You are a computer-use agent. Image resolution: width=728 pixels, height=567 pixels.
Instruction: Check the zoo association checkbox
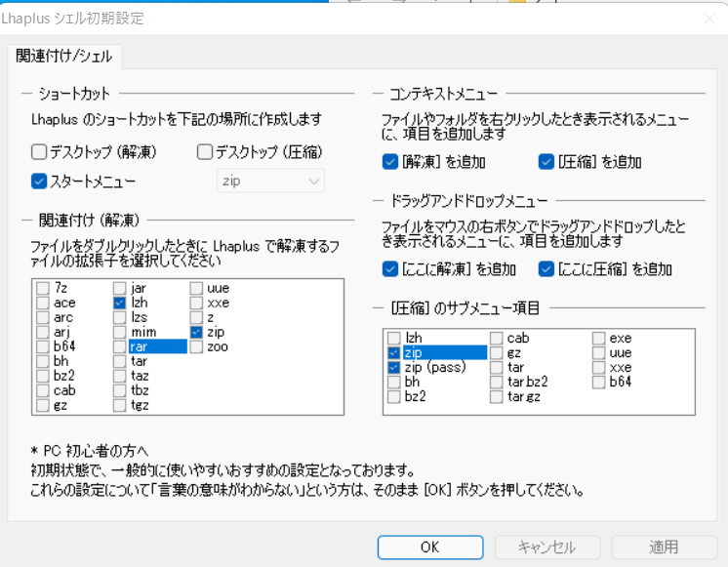click(x=196, y=346)
